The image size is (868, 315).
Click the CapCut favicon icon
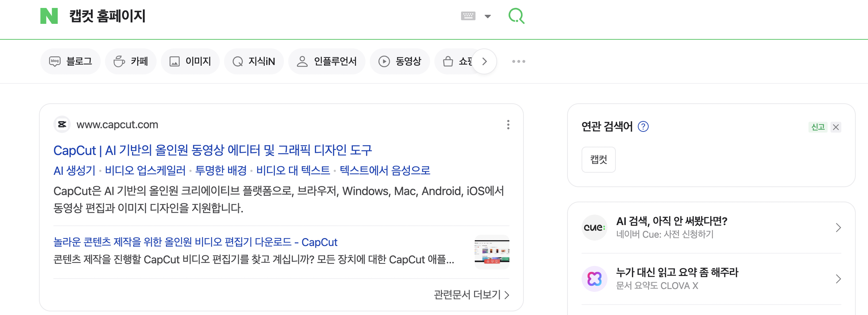tap(62, 125)
